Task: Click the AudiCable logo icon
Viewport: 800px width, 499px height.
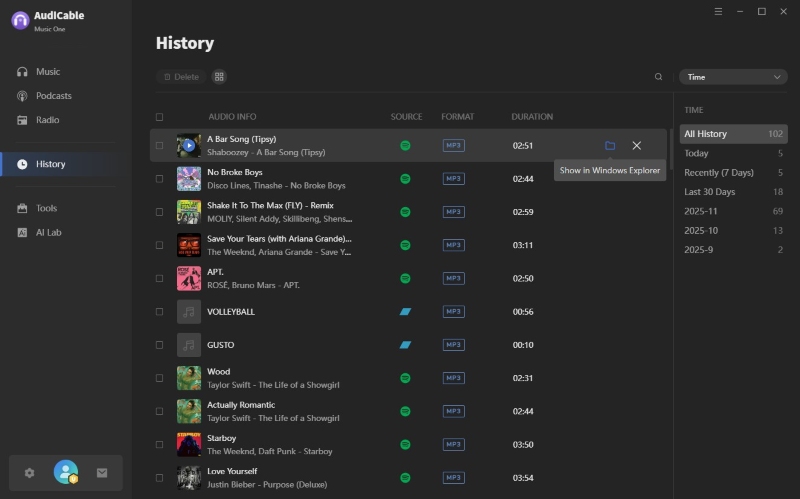Action: click(x=20, y=21)
